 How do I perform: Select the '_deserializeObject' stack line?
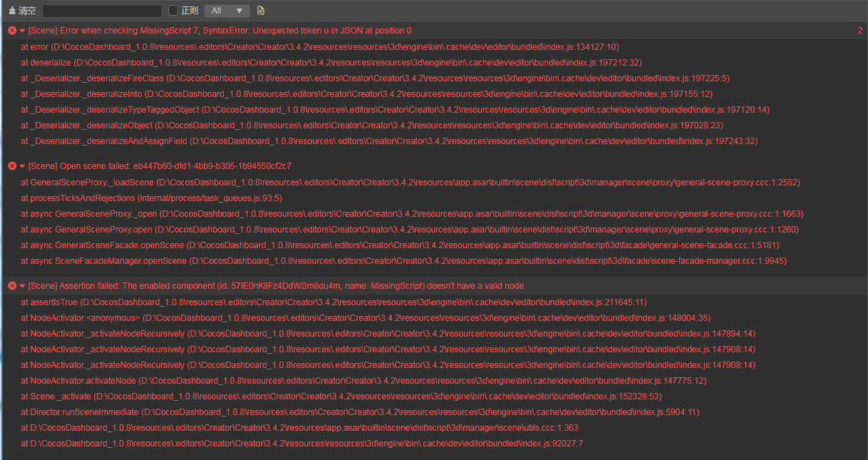(372, 126)
